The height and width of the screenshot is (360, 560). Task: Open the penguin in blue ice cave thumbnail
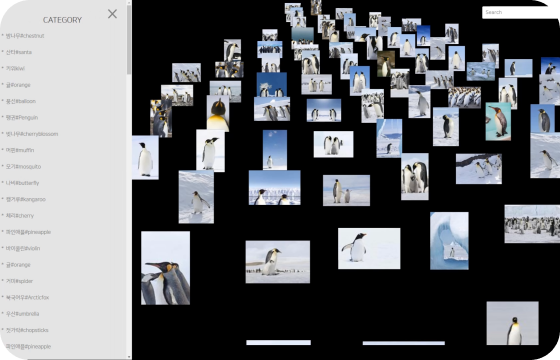click(449, 241)
